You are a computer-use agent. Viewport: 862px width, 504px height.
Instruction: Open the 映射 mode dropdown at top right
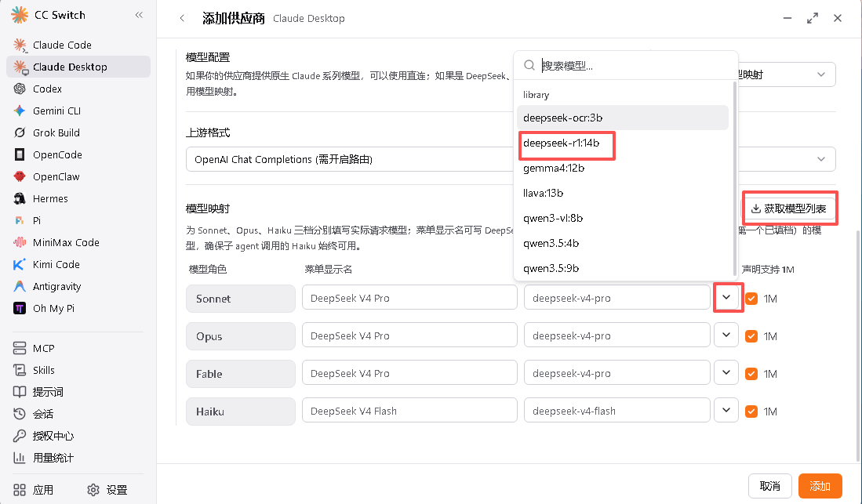tap(786, 74)
